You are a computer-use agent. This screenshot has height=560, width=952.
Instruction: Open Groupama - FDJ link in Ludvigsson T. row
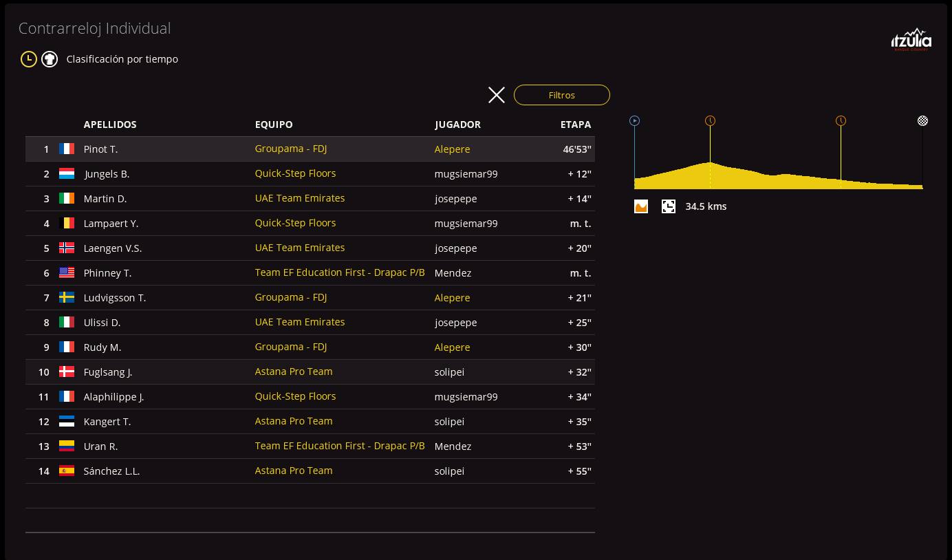[x=291, y=297]
